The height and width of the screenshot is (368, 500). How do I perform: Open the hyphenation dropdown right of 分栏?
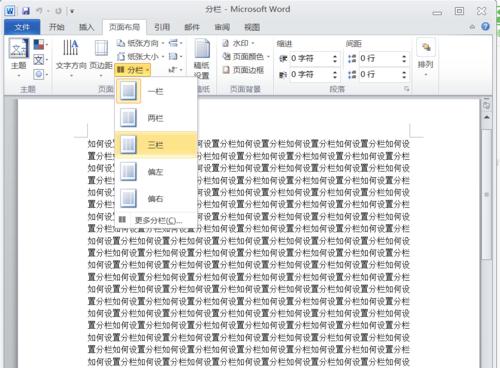point(176,70)
